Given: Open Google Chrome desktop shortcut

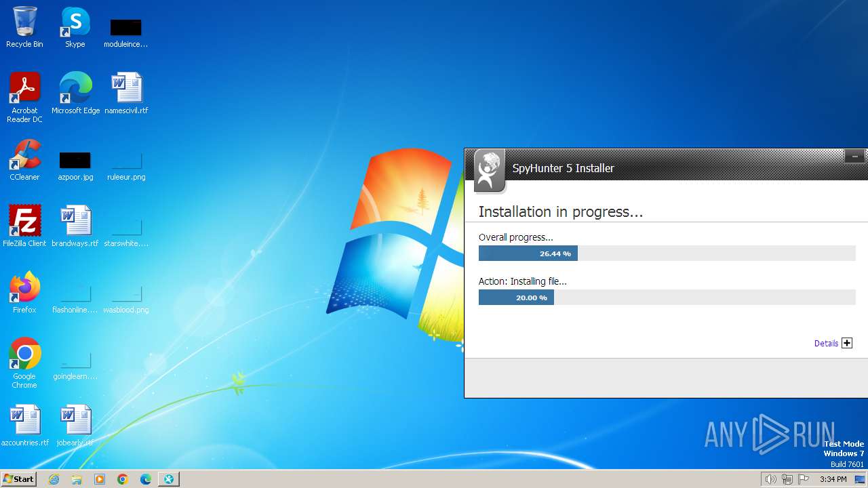Looking at the screenshot, I should [24, 363].
